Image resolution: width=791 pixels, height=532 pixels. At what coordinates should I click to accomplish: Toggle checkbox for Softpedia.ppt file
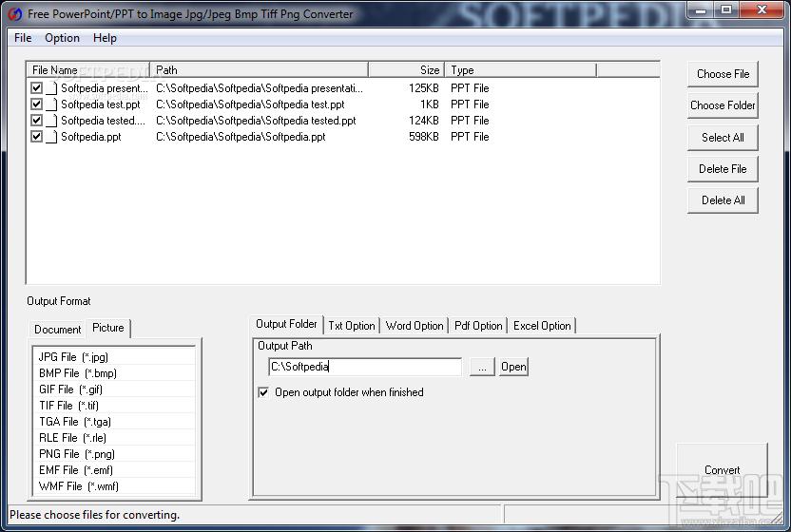36,136
